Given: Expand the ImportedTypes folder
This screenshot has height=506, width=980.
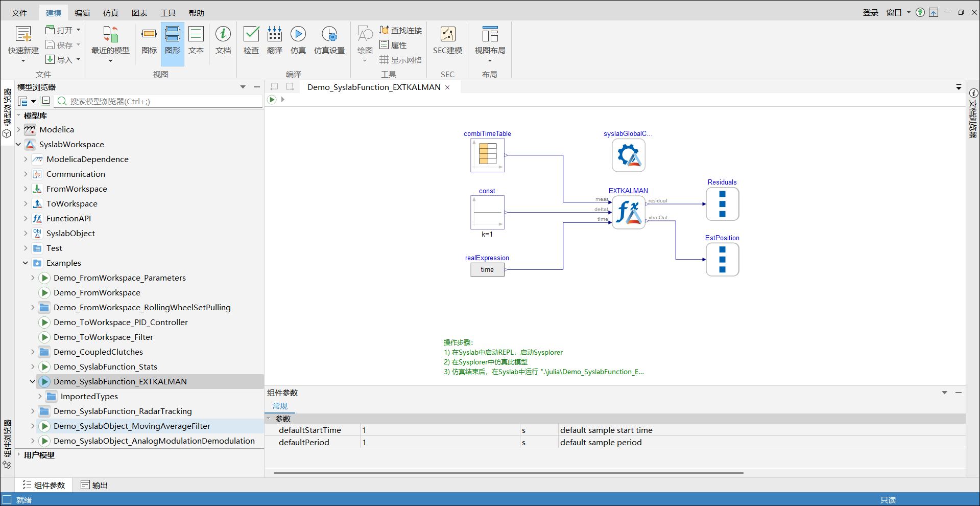Looking at the screenshot, I should (x=40, y=397).
